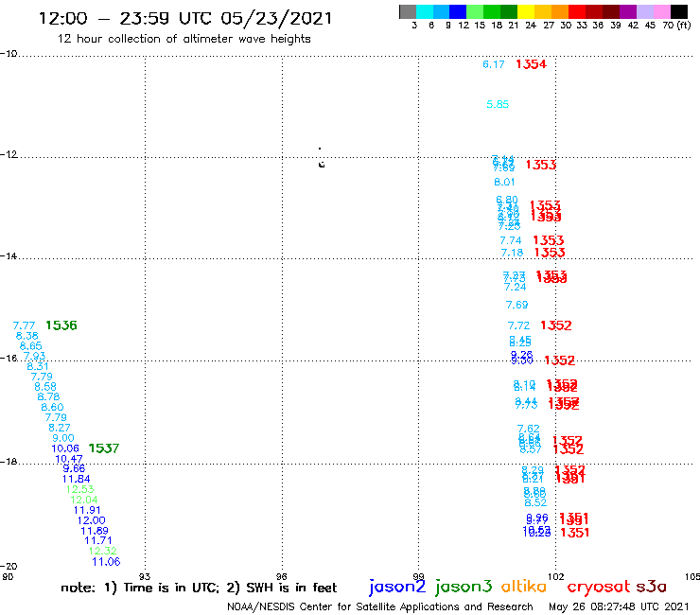This screenshot has width=700, height=615.
Task: Click the wave height value 7.62
Action: [528, 429]
